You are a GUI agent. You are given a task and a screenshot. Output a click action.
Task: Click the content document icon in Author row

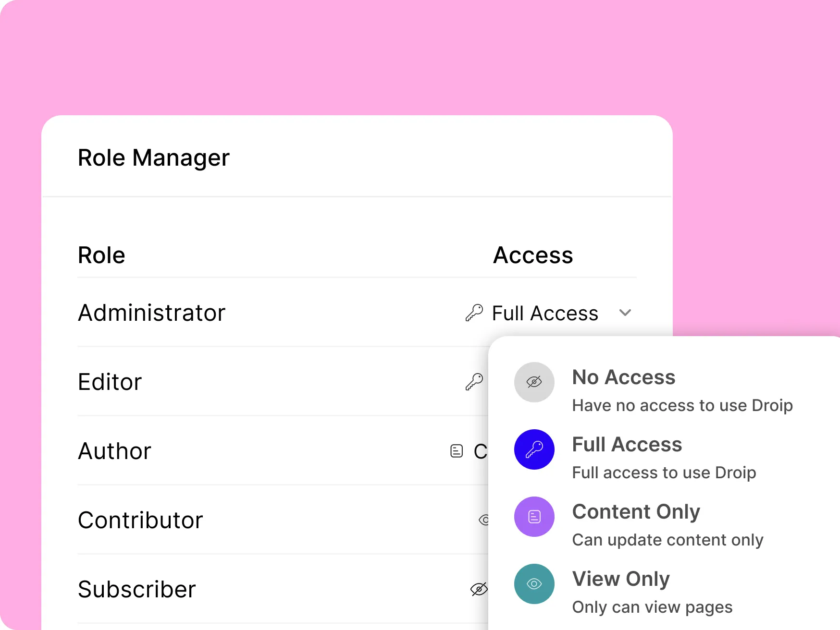tap(457, 451)
